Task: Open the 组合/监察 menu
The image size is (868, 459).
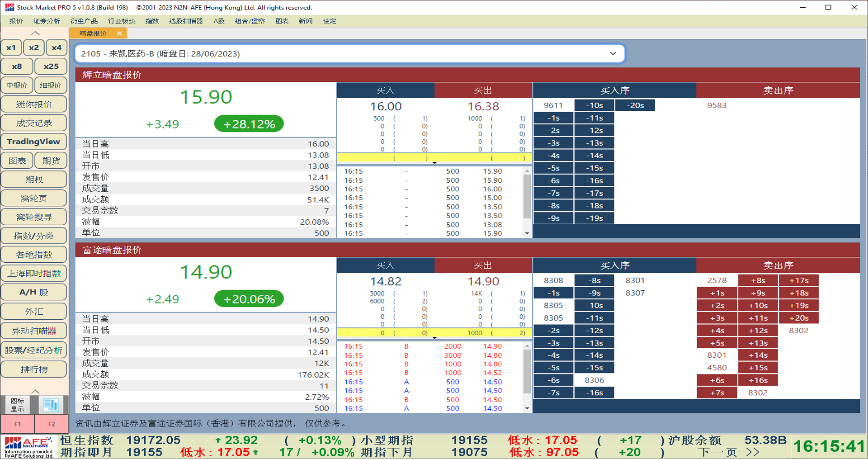Action: tap(250, 21)
